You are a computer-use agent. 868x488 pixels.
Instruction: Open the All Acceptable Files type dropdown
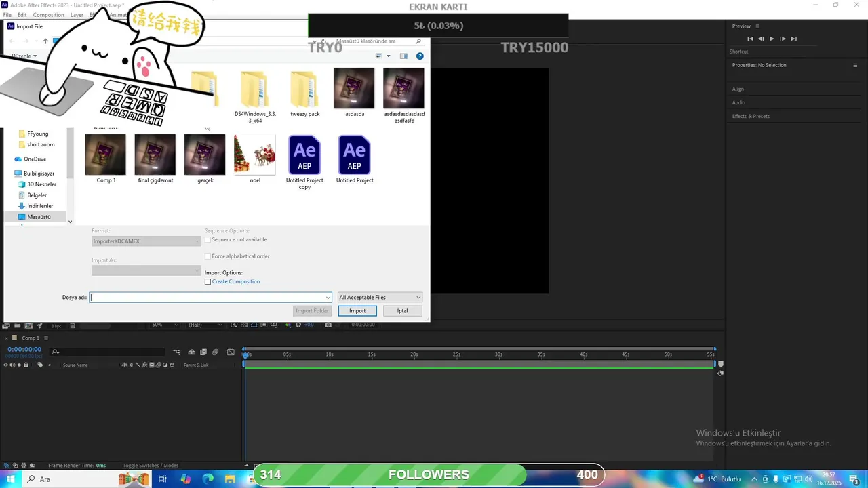tap(380, 297)
